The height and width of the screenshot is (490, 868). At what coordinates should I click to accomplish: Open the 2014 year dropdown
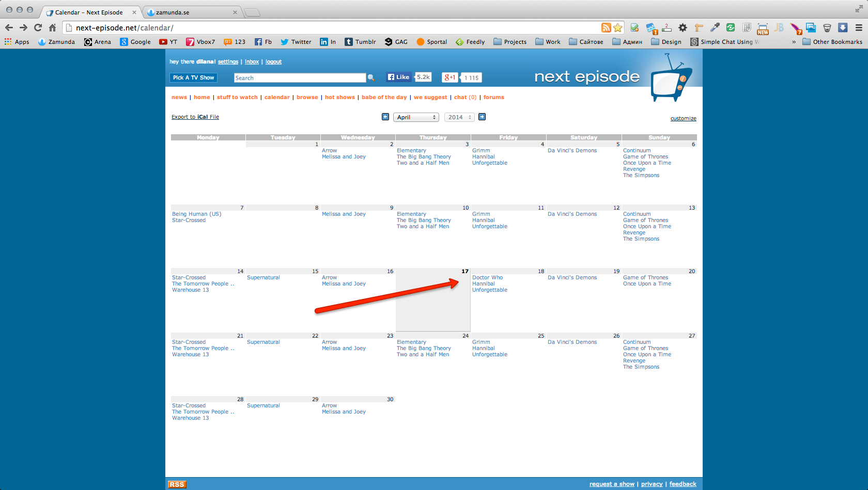click(459, 117)
